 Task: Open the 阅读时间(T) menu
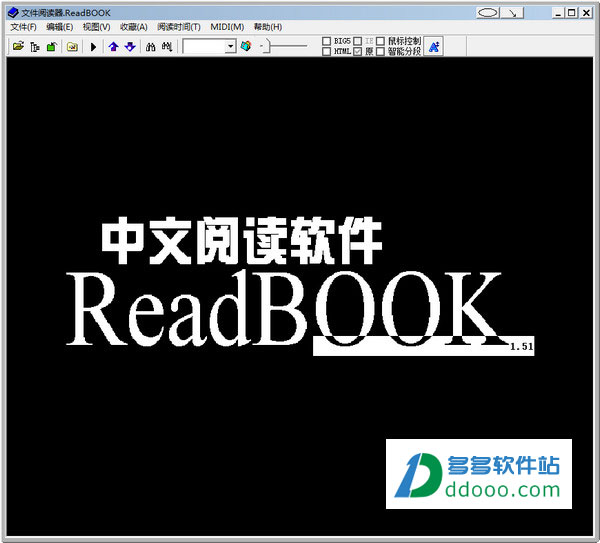click(x=179, y=27)
